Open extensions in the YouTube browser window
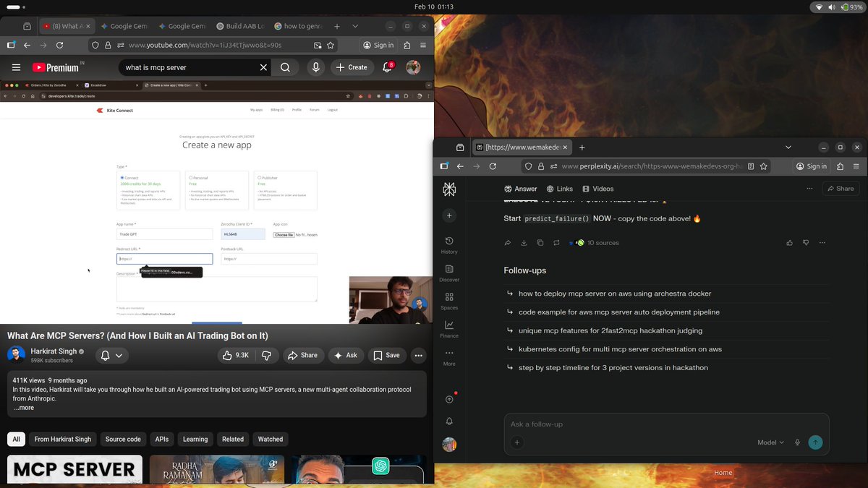Image resolution: width=868 pixels, height=488 pixels. (x=407, y=45)
